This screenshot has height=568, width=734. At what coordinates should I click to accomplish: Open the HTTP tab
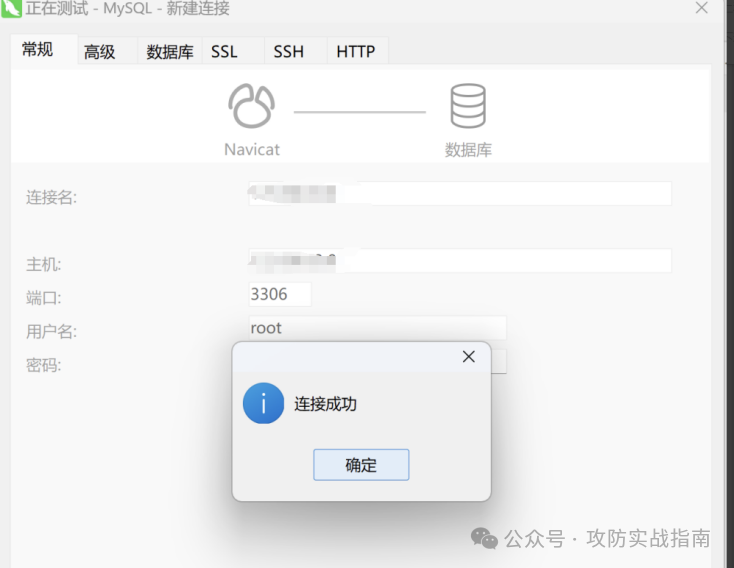click(358, 51)
